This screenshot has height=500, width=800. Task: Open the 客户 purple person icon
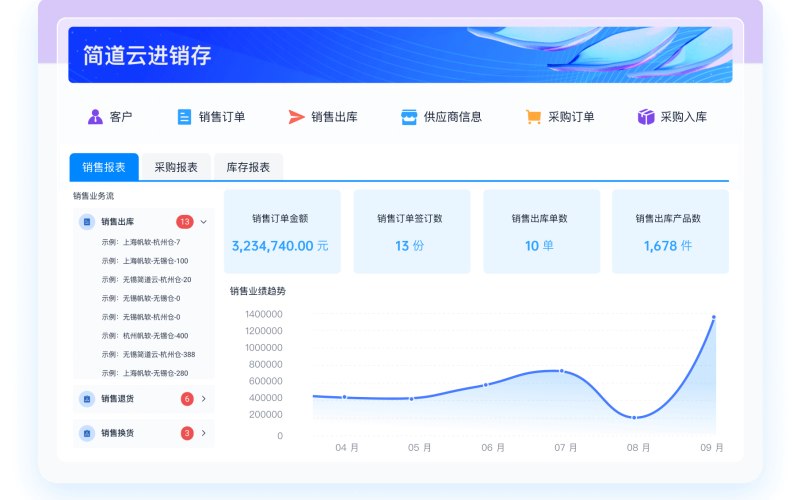[x=95, y=117]
